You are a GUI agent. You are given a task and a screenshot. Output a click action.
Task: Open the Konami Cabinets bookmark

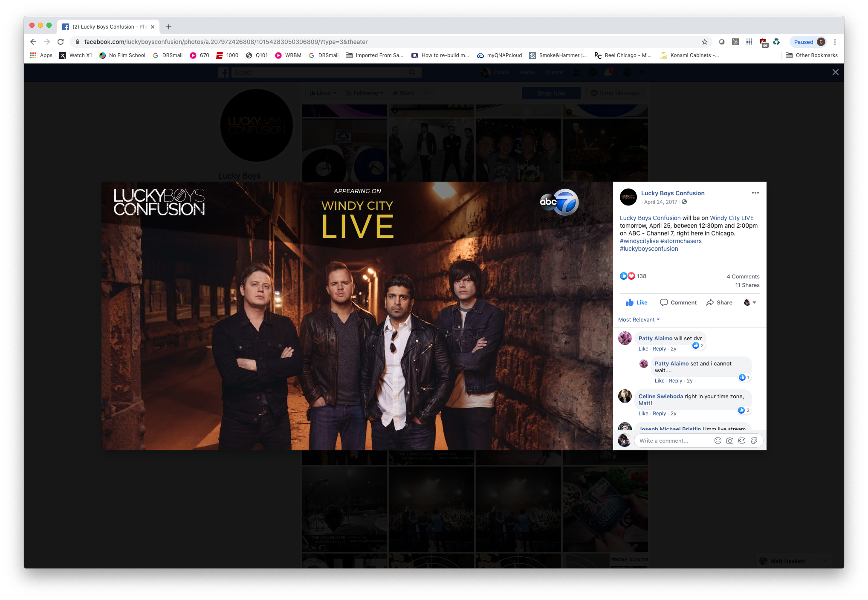(x=690, y=55)
